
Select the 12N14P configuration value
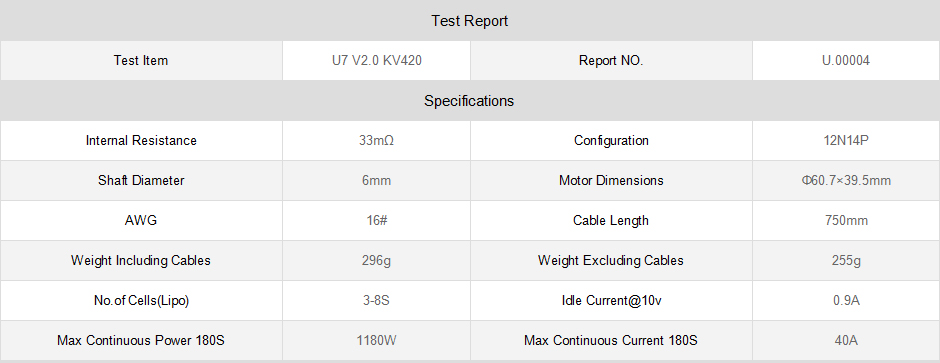coord(846,141)
